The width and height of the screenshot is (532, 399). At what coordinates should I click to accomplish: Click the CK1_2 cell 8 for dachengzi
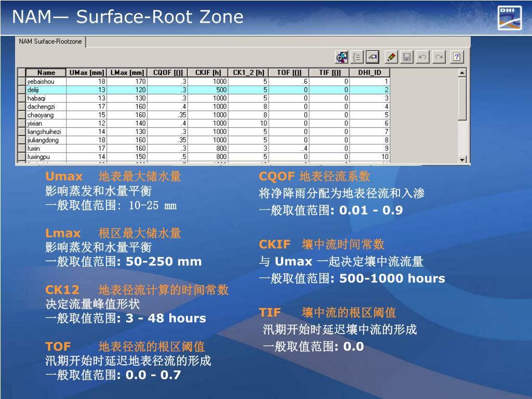248,107
